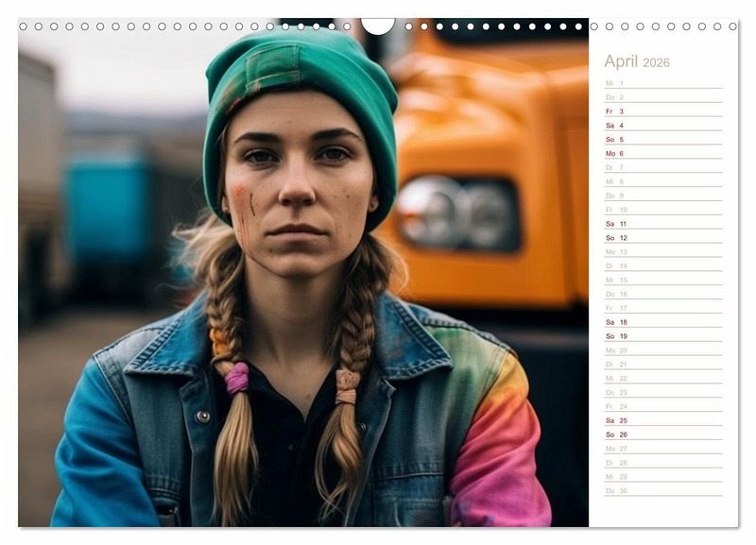This screenshot has height=545, width=756.
Task: Pick the So 26 date row
Action: pyautogui.click(x=662, y=434)
